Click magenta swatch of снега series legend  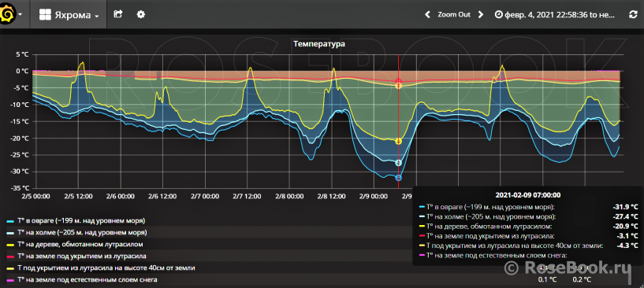point(10,280)
